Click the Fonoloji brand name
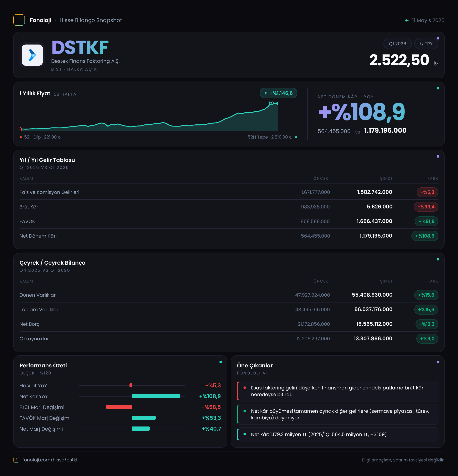This screenshot has height=476, width=458. pyautogui.click(x=41, y=20)
